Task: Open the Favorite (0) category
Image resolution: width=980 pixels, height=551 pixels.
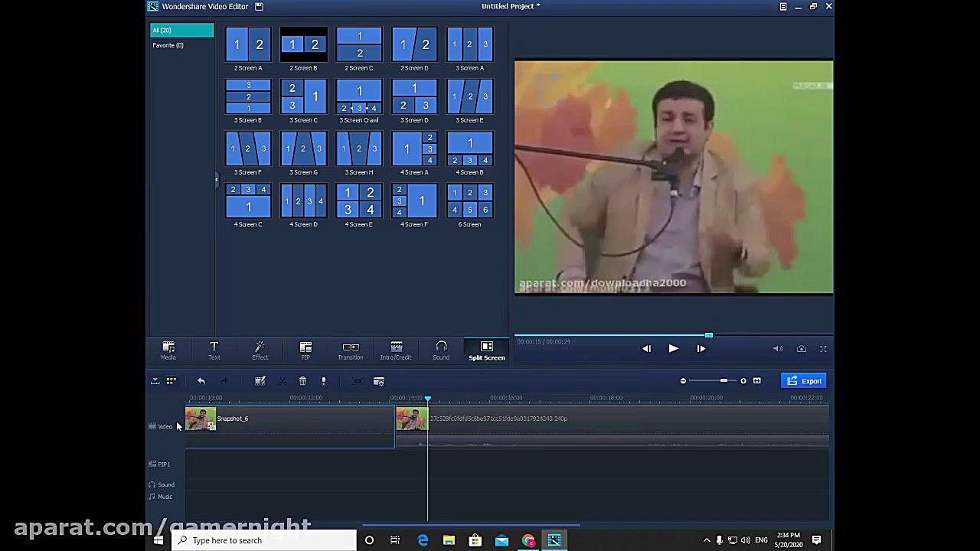Action: 168,45
